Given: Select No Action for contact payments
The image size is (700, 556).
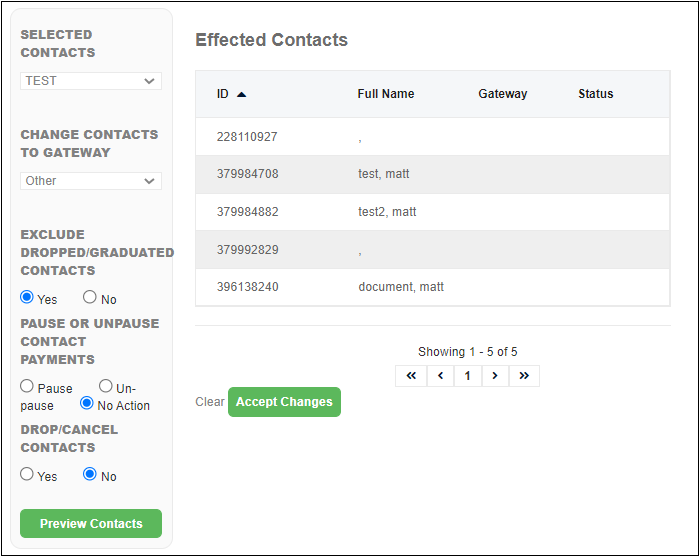Looking at the screenshot, I should point(87,403).
